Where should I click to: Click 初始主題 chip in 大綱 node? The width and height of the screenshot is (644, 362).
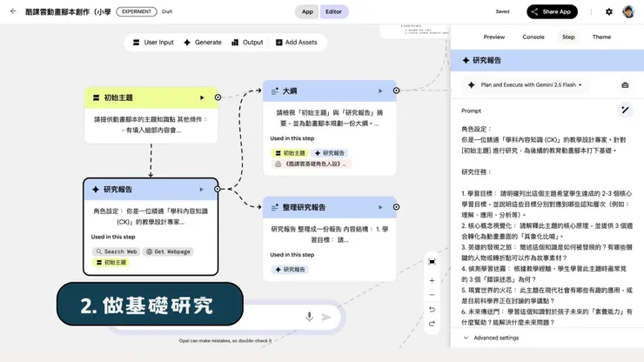[290, 153]
